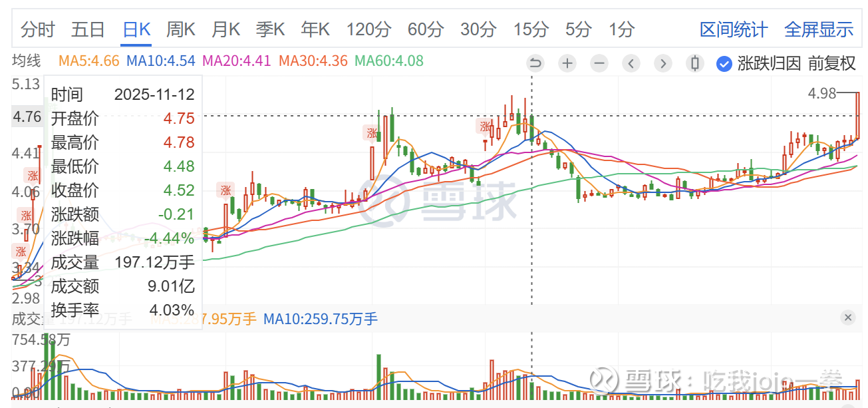Close the volume panel with the X
868x408 pixels.
pyautogui.click(x=848, y=317)
